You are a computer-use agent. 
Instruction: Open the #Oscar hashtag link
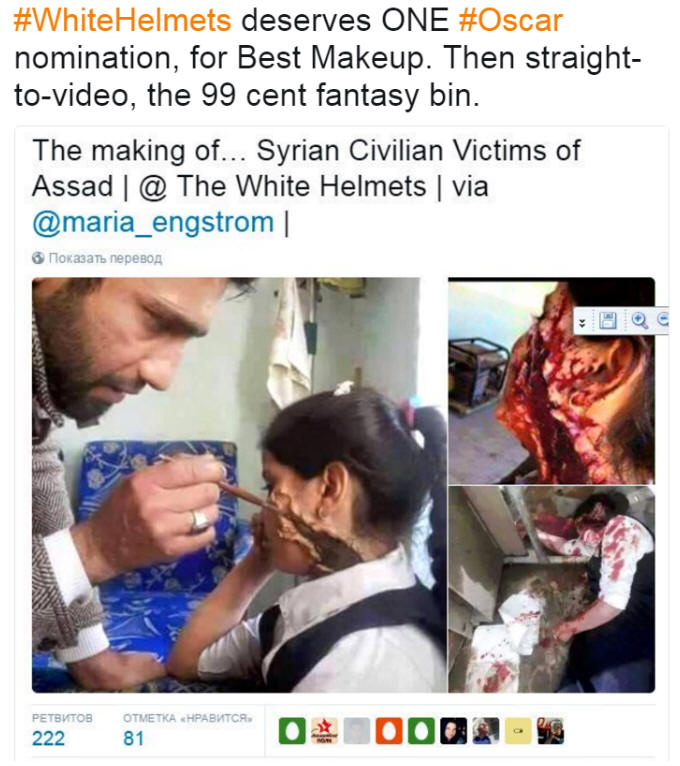pos(510,21)
